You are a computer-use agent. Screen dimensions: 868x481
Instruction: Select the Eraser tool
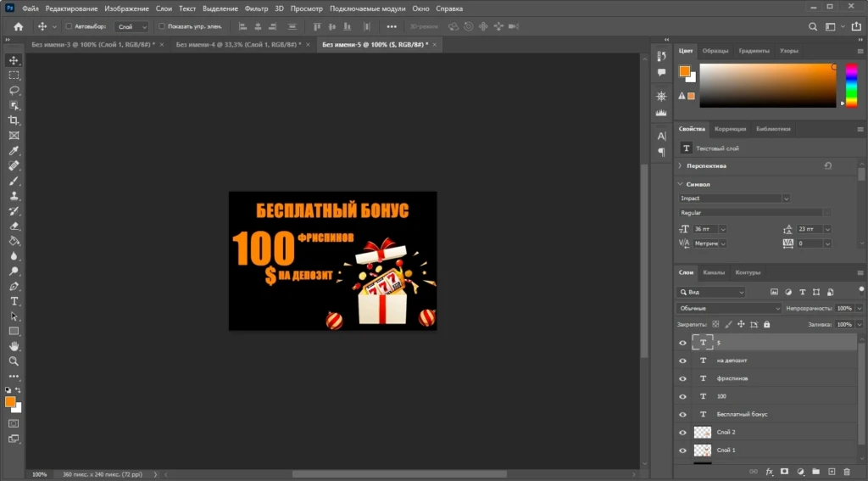pos(14,226)
